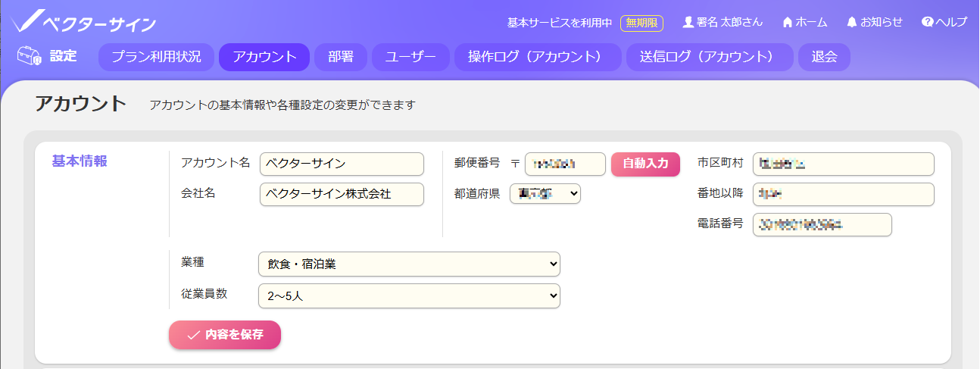Image resolution: width=980 pixels, height=369 pixels.
Task: Open 送信ログ（アカウント） tab
Action: point(710,58)
